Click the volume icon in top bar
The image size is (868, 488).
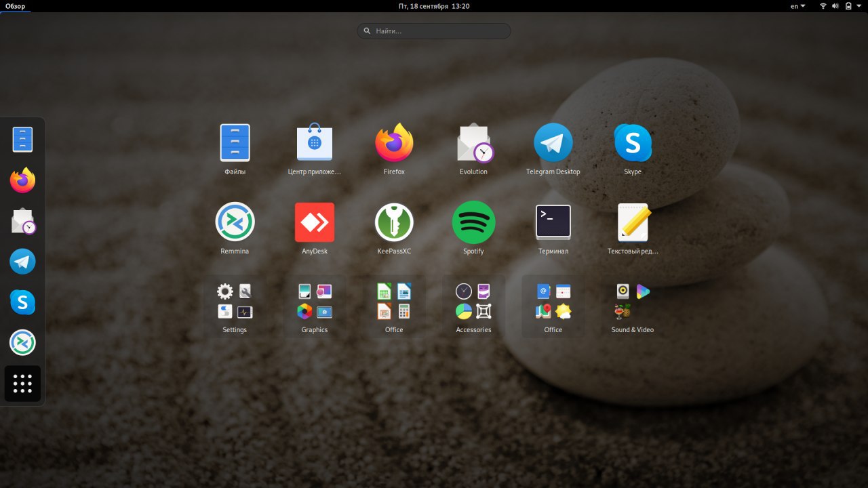[835, 6]
